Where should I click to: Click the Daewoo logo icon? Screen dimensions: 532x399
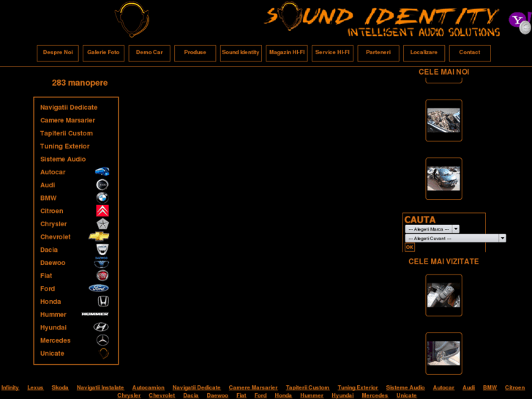102,263
